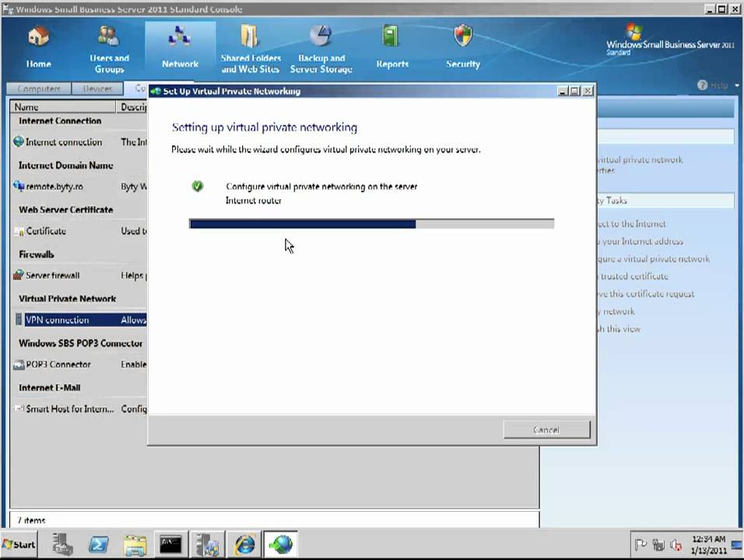The image size is (744, 560).
Task: Open Command Prompt taskbar icon
Action: coord(170,544)
